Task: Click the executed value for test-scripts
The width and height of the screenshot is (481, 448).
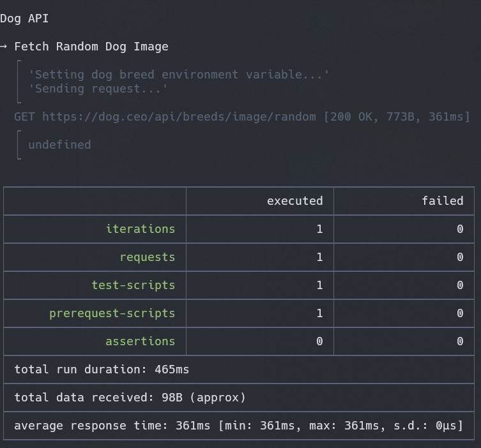Action: pyautogui.click(x=319, y=285)
